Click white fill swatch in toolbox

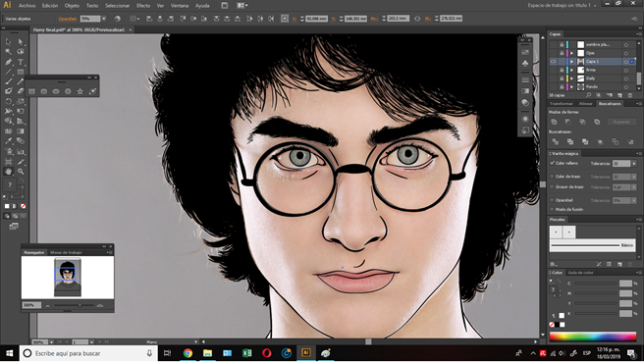click(7, 206)
